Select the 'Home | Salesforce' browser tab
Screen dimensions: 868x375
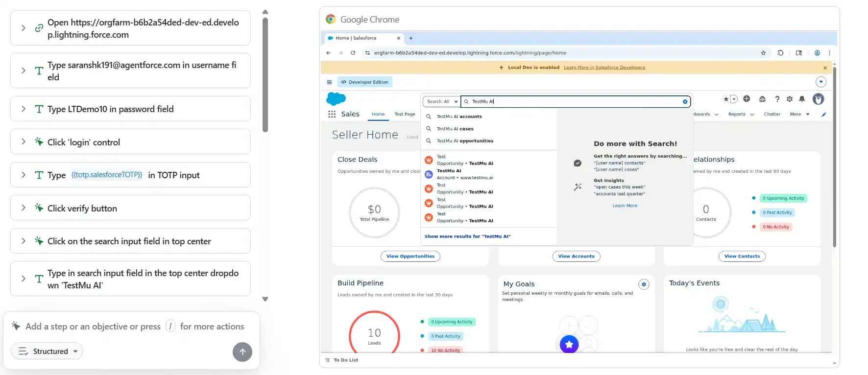click(x=364, y=38)
